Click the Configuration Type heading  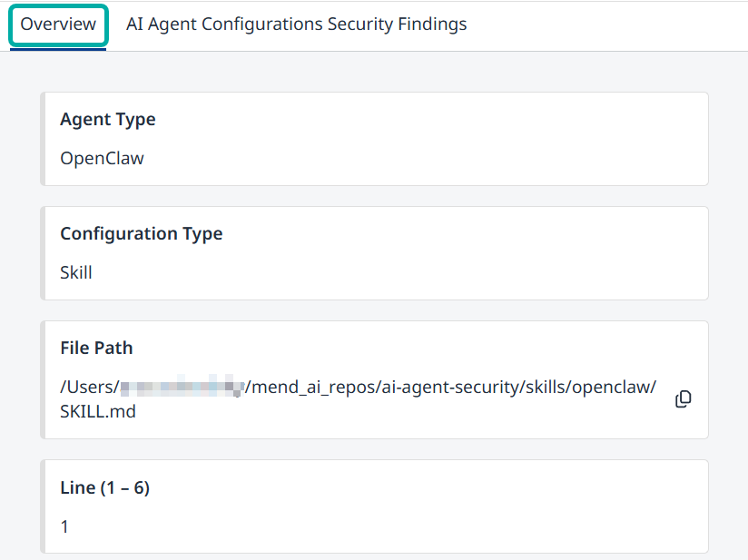pos(141,234)
